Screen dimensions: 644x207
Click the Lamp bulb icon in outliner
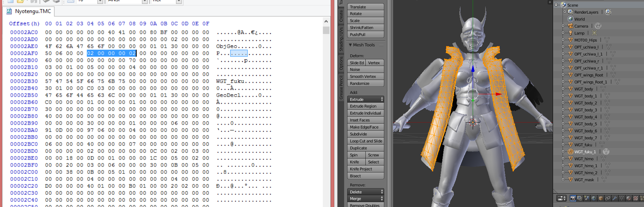coord(571,33)
